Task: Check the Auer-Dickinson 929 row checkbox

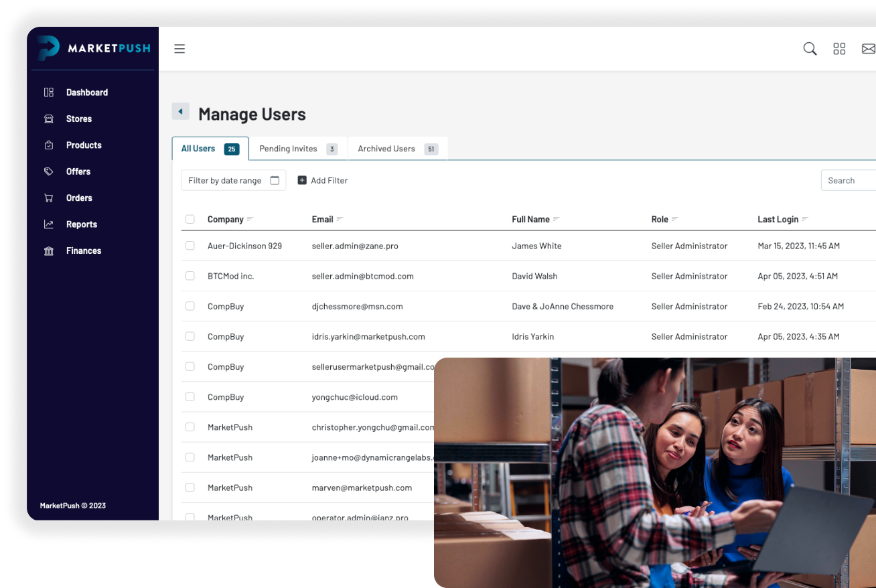Action: pos(190,246)
